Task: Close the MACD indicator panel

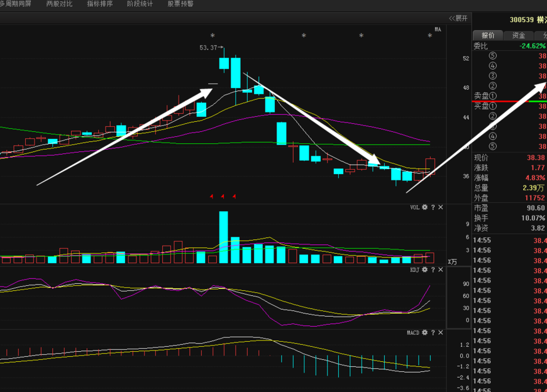Action: 441,332
